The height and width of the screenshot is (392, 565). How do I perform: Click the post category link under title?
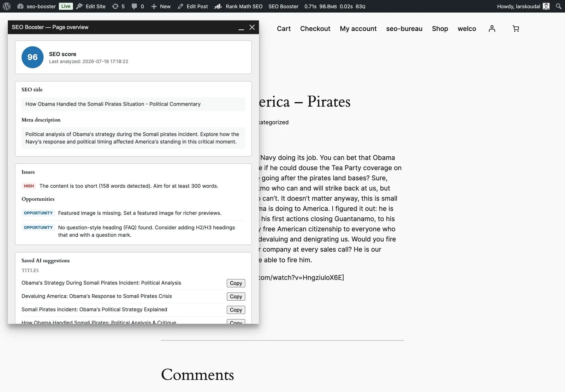(x=274, y=122)
